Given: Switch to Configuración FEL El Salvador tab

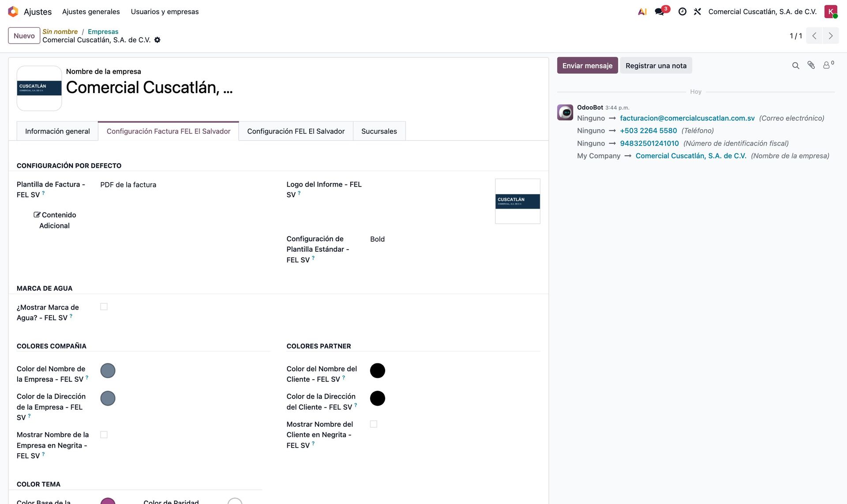Looking at the screenshot, I should click(296, 131).
